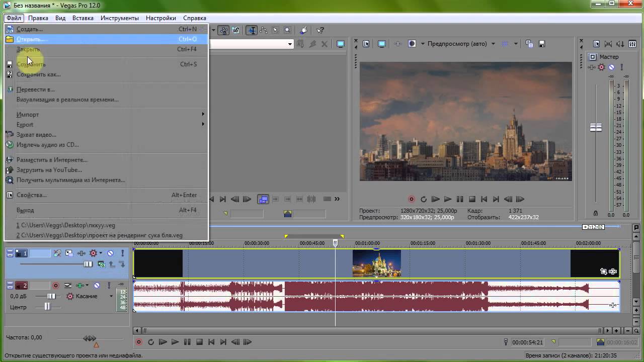Select the Zoom edit tool in toolbar
This screenshot has width=644, height=362.
click(x=287, y=30)
